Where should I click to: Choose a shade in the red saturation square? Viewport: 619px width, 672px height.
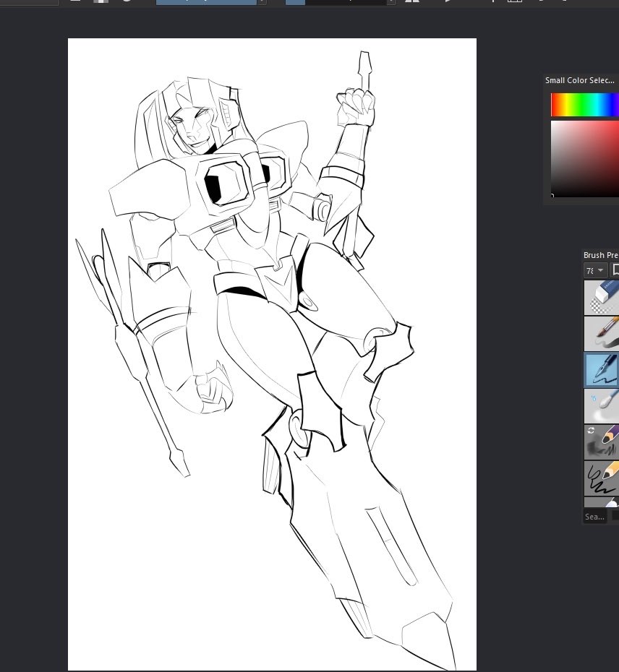pyautogui.click(x=585, y=158)
